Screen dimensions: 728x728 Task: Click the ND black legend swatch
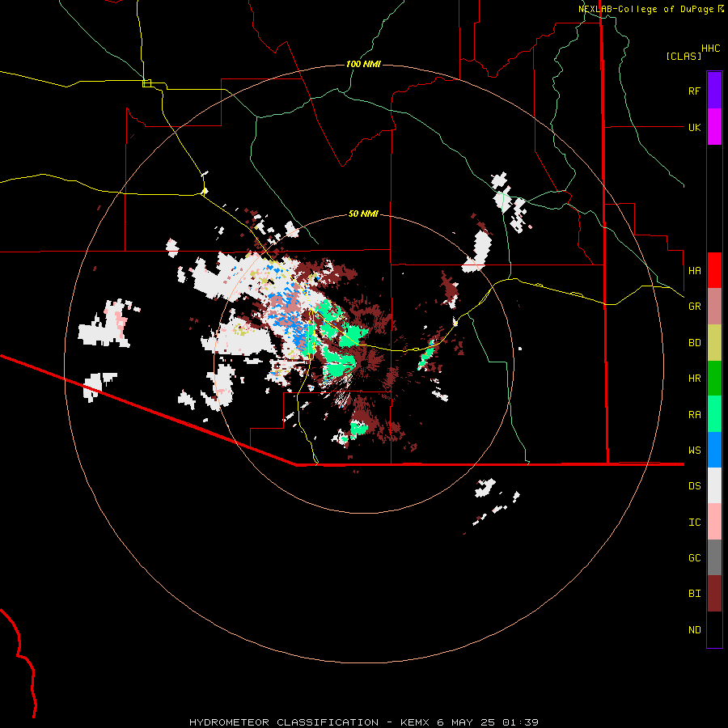point(714,629)
